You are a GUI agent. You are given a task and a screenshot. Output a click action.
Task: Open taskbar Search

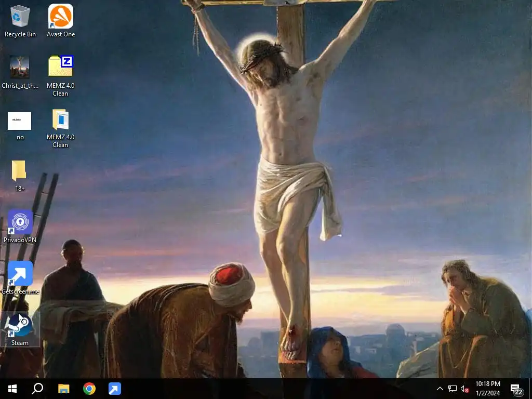(x=37, y=389)
